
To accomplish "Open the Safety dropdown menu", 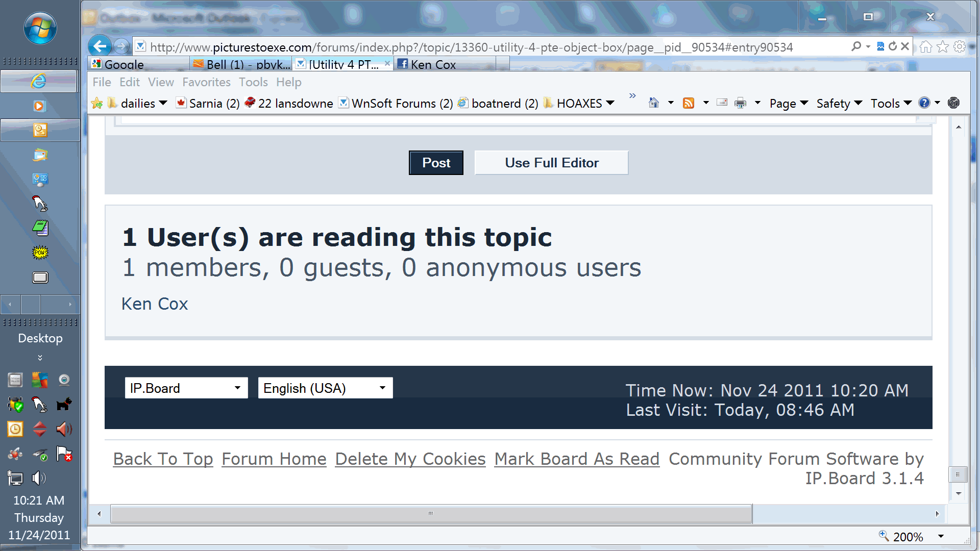I will tap(839, 104).
